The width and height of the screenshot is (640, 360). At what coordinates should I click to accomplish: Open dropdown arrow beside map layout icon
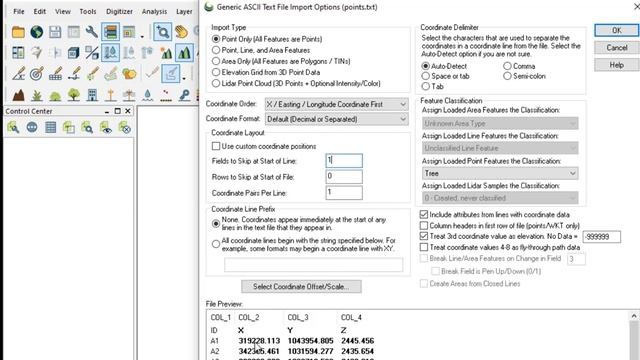[x=142, y=36]
